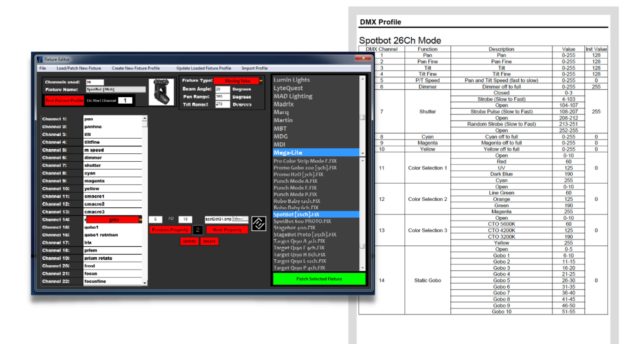Click the Insert property button

[x=209, y=241]
